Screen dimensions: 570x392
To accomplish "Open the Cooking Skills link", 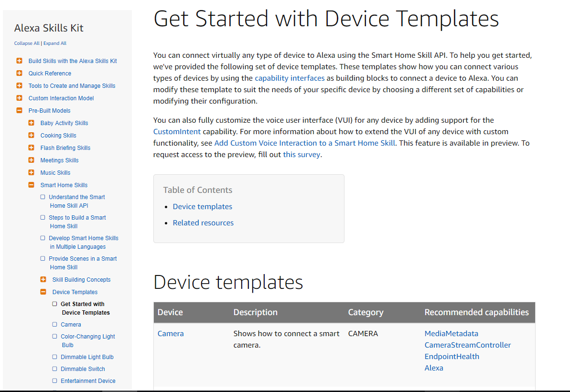I will 58,136.
